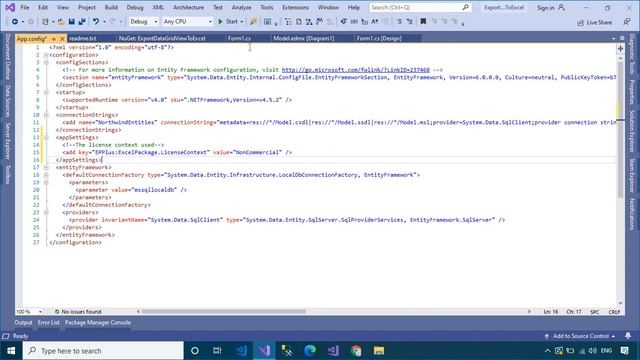Click the Open File toolbar icon
The width and height of the screenshot is (640, 360).
point(61,22)
